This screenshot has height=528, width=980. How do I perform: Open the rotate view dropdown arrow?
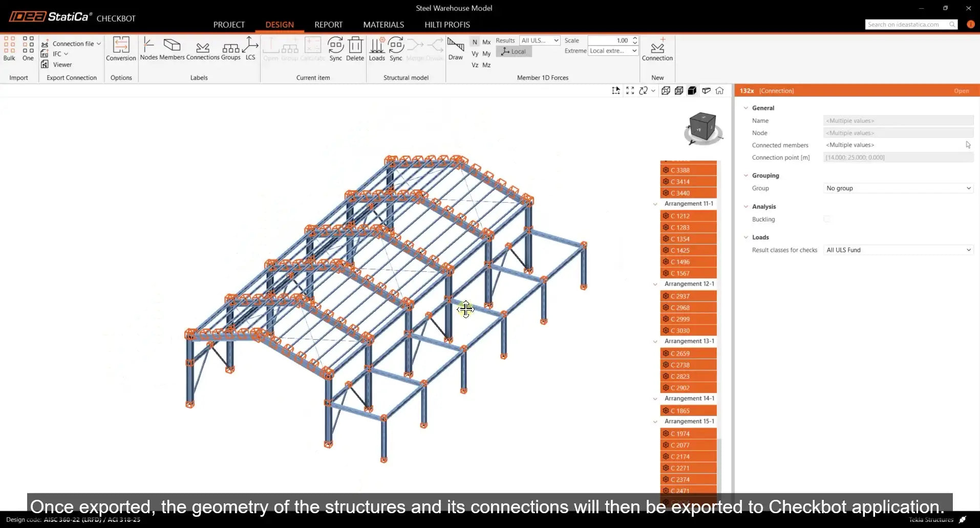653,91
